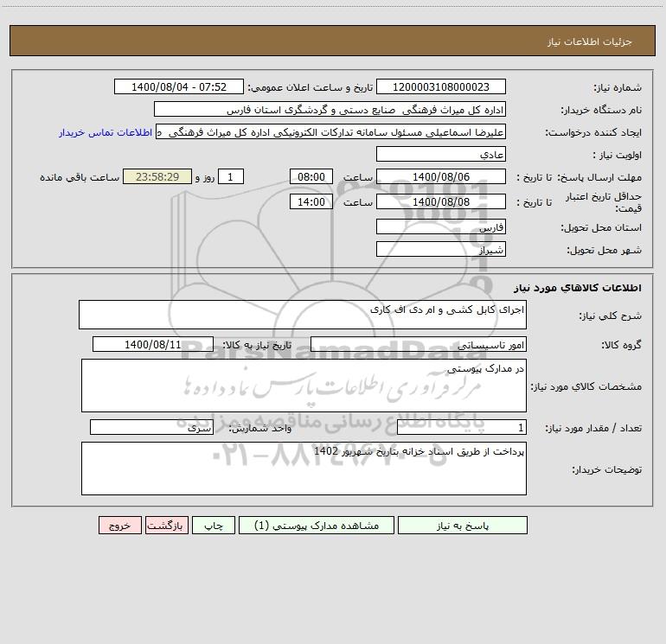Image resolution: width=666 pixels, height=644 pixels.
Task: Click the label ساعت باقی مانده
Action: tap(80, 177)
